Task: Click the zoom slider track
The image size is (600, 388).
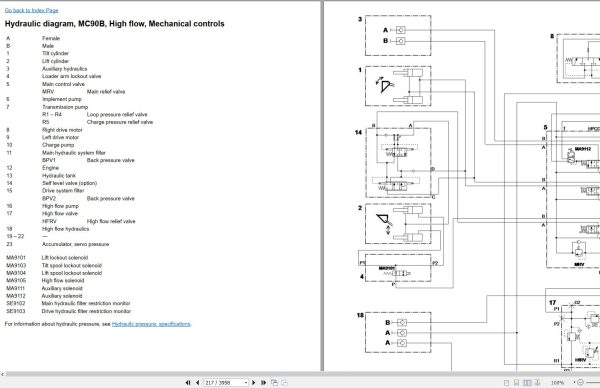Action: point(592,382)
